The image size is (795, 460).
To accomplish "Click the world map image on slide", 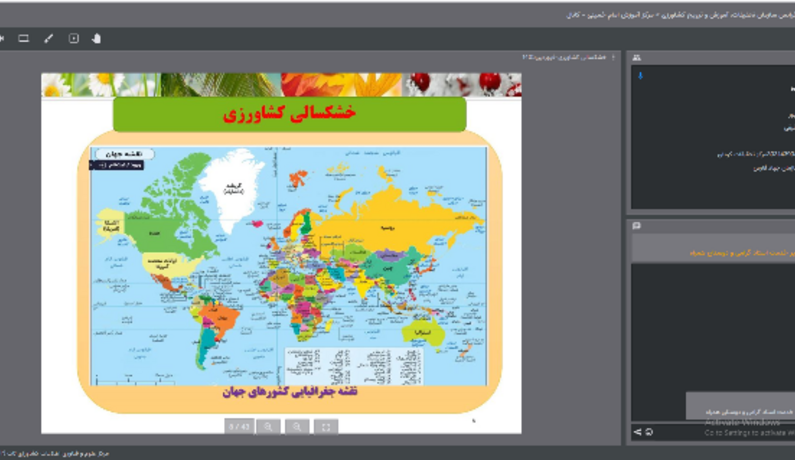I will [x=288, y=266].
